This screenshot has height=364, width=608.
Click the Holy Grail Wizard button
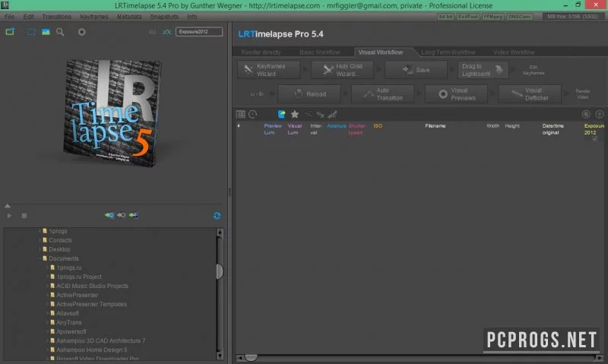[x=343, y=70]
